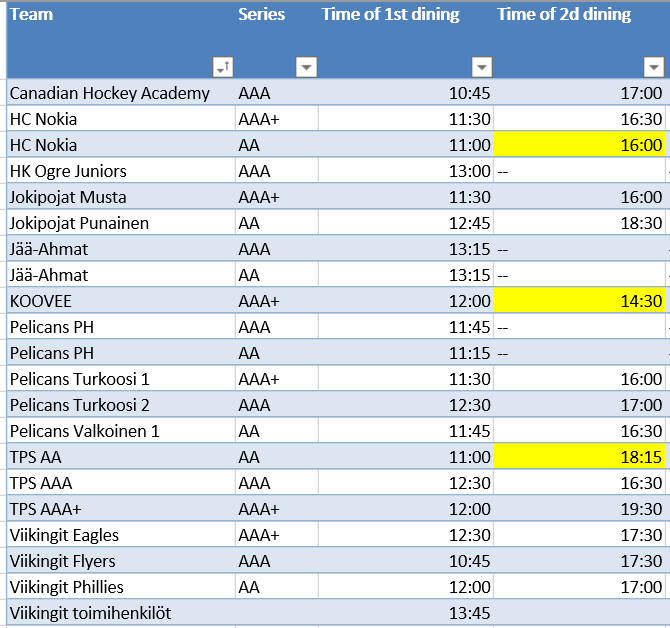Image resolution: width=670 pixels, height=628 pixels.
Task: Select the Pelicans Turkoosi 2 cell
Action: point(120,405)
